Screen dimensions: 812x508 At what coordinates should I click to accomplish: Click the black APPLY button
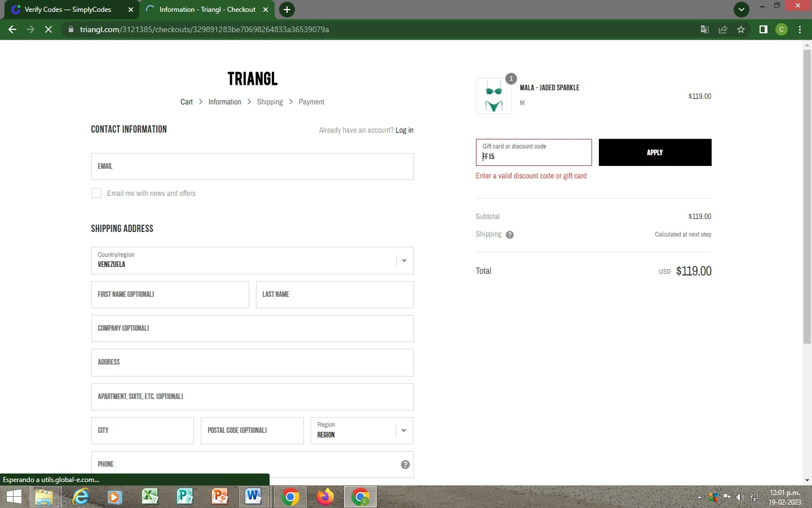point(655,152)
